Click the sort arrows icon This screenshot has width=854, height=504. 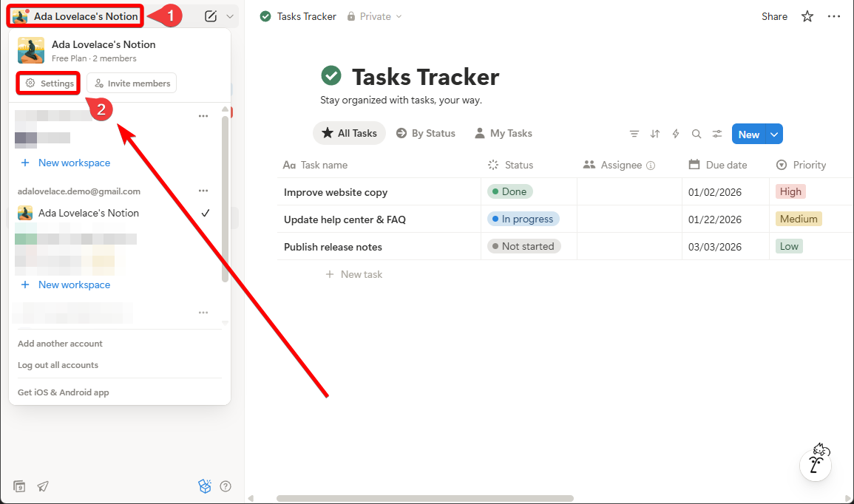[x=654, y=134]
